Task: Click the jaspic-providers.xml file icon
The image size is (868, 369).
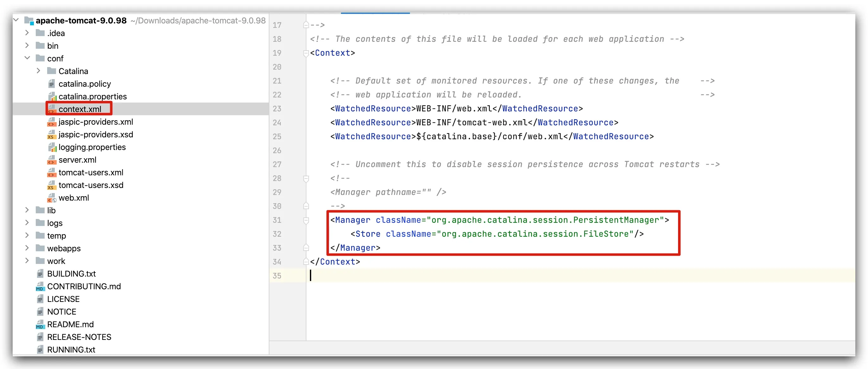Action: click(x=52, y=121)
